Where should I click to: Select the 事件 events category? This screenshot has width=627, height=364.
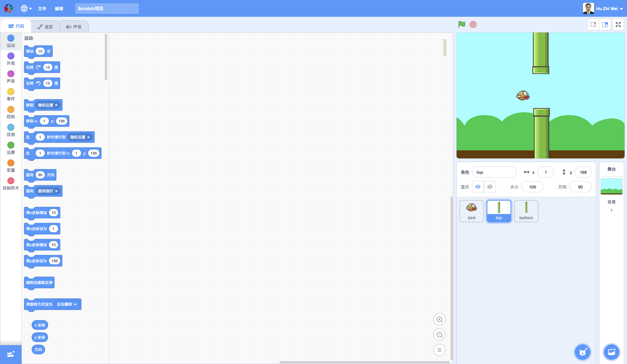point(11,95)
